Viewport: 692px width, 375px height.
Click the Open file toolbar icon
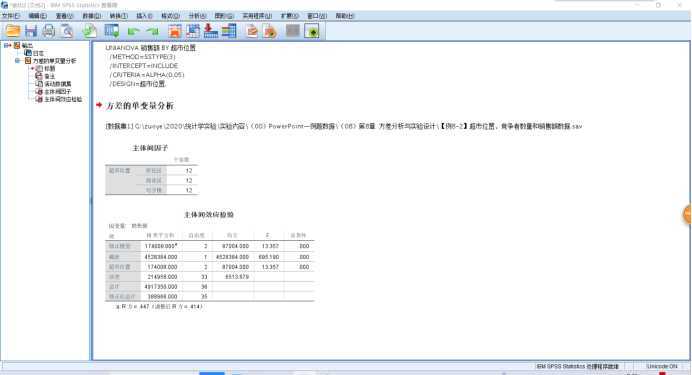click(x=13, y=31)
